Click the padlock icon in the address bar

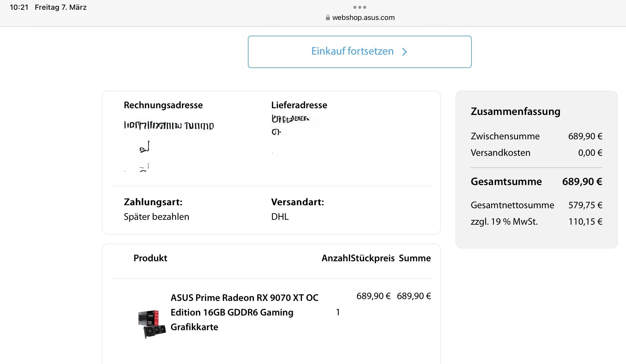tap(327, 18)
